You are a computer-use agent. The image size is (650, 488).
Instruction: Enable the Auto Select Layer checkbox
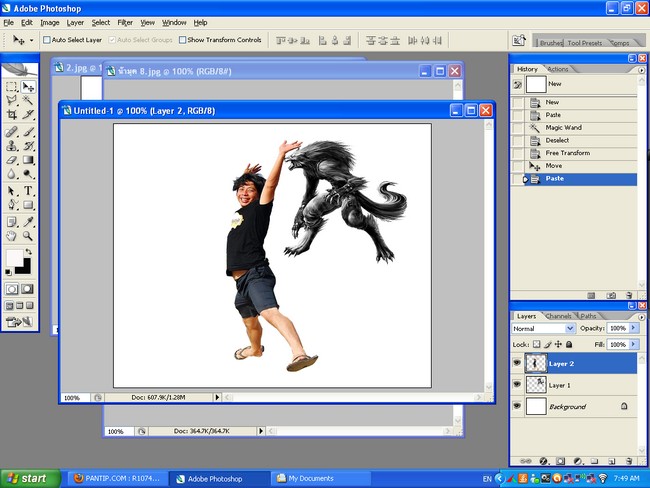[x=47, y=40]
